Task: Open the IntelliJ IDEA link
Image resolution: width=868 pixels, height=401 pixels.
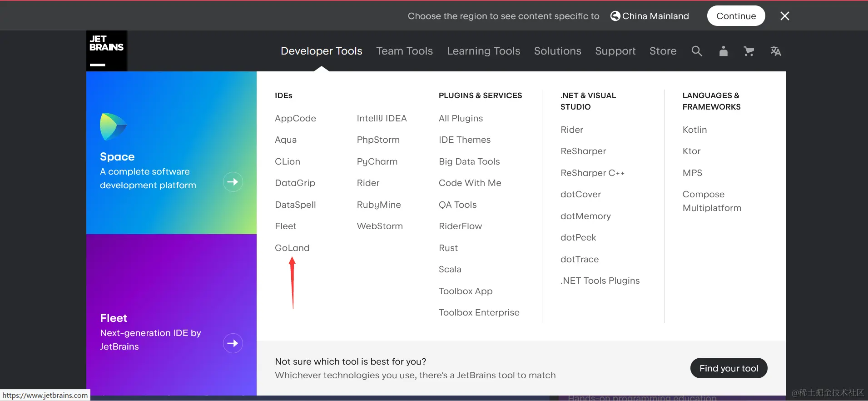Action: (382, 118)
